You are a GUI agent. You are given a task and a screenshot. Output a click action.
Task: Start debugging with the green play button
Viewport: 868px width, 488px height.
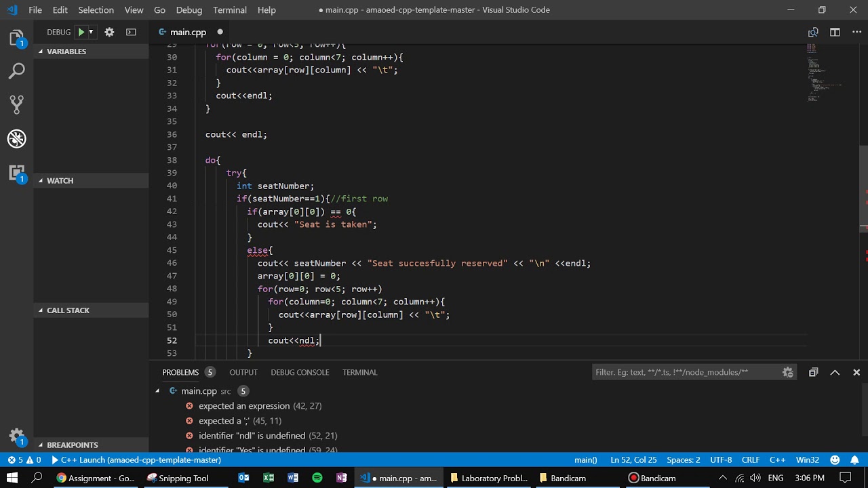tap(81, 32)
